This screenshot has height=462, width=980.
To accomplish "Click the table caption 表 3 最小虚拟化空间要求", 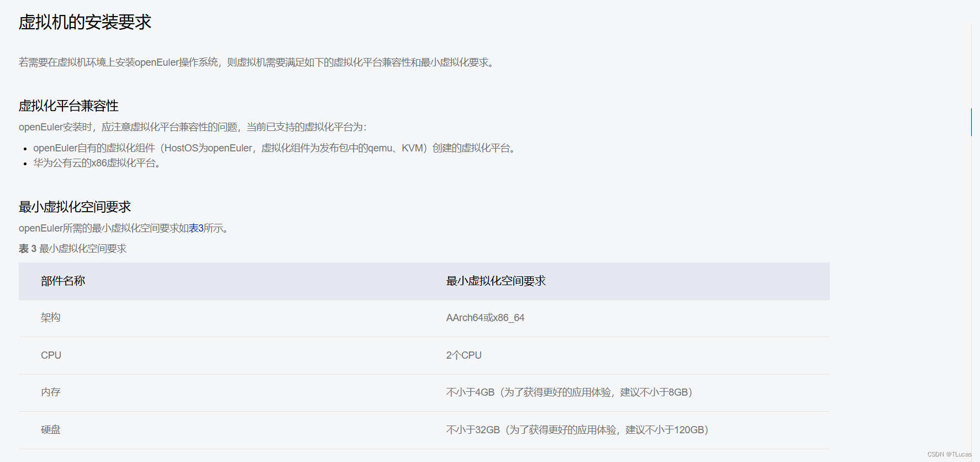I will [72, 249].
